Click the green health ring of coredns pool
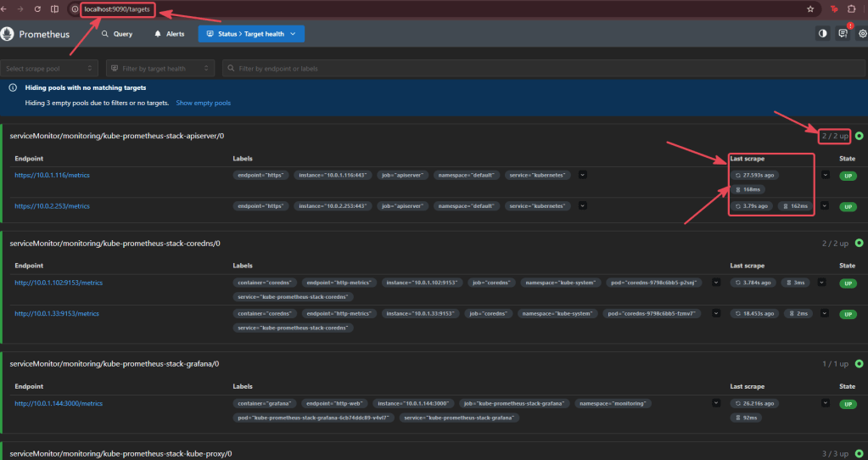 point(859,243)
